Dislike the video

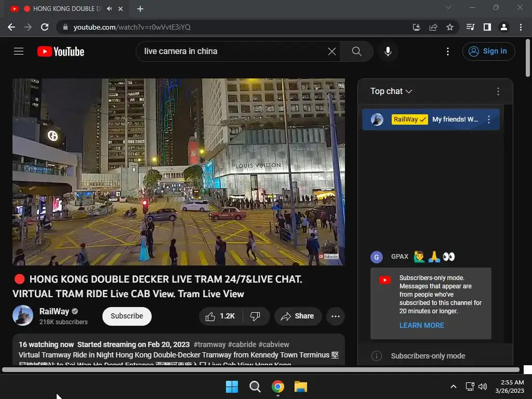pyautogui.click(x=255, y=316)
